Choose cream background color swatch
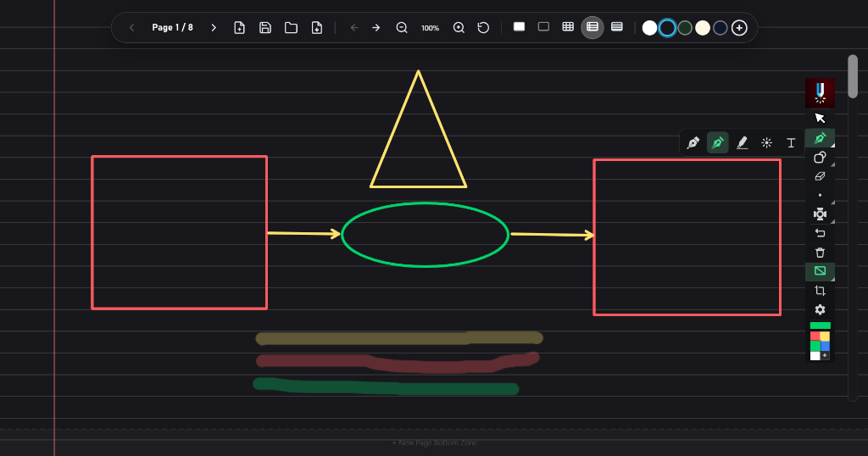This screenshot has height=456, width=868. (703, 28)
